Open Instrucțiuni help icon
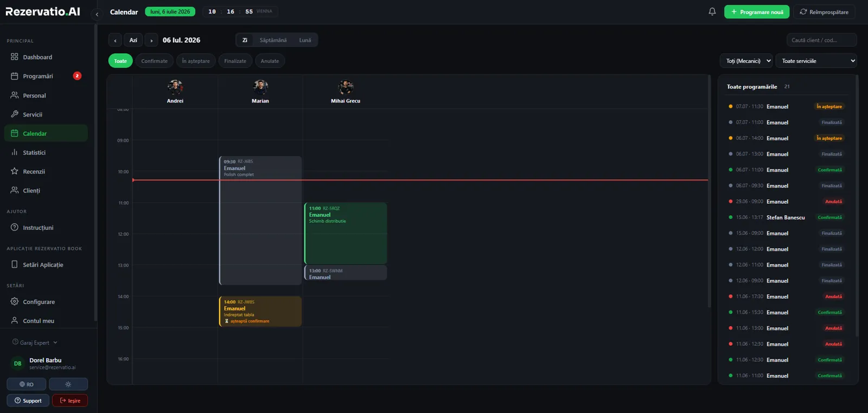 pyautogui.click(x=15, y=228)
